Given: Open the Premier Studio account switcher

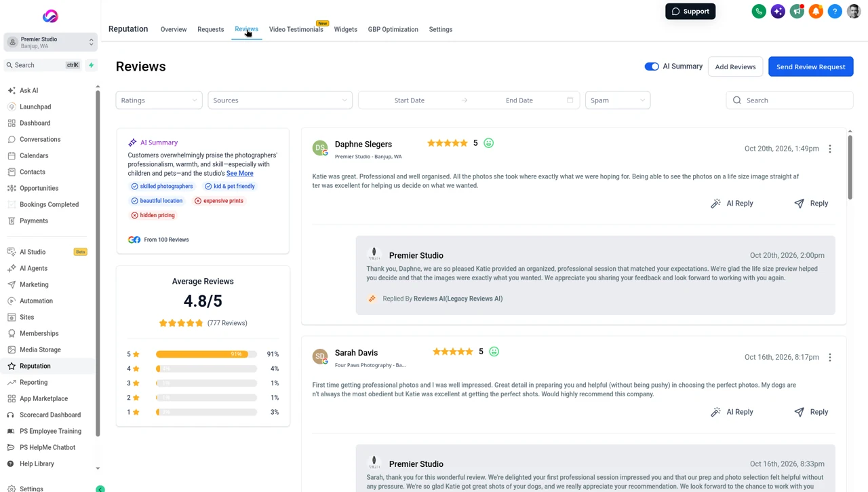Looking at the screenshot, I should tap(50, 43).
